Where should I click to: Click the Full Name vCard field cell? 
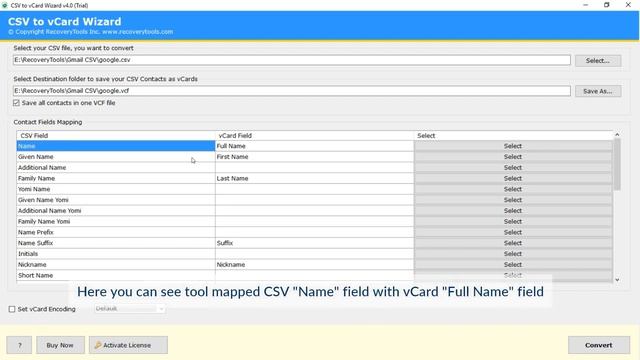click(x=314, y=146)
